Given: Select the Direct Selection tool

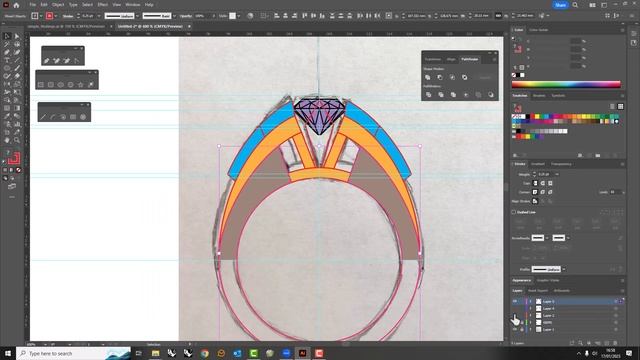Looking at the screenshot, I should click(17, 36).
